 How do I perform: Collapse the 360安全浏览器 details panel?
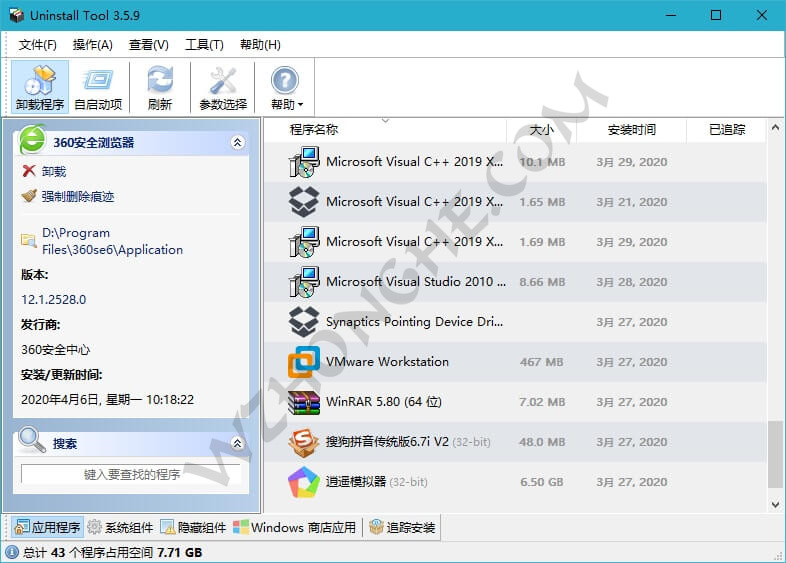pos(238,142)
